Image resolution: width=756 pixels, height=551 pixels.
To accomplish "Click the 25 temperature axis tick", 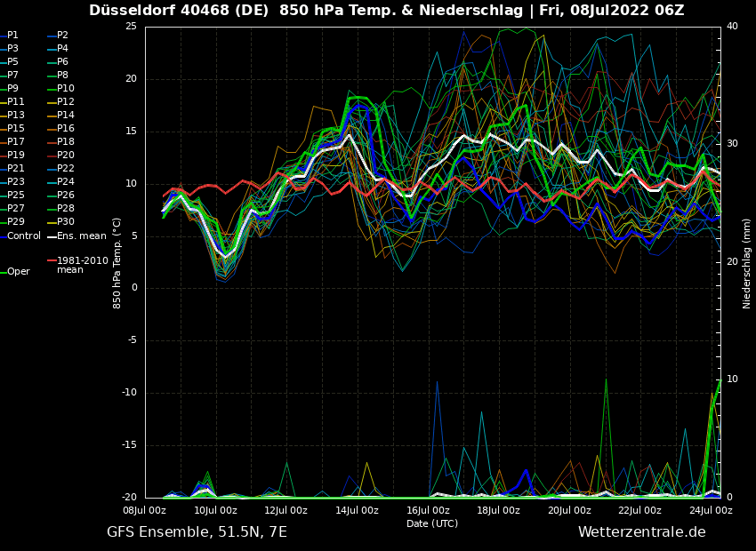I will click(x=131, y=27).
